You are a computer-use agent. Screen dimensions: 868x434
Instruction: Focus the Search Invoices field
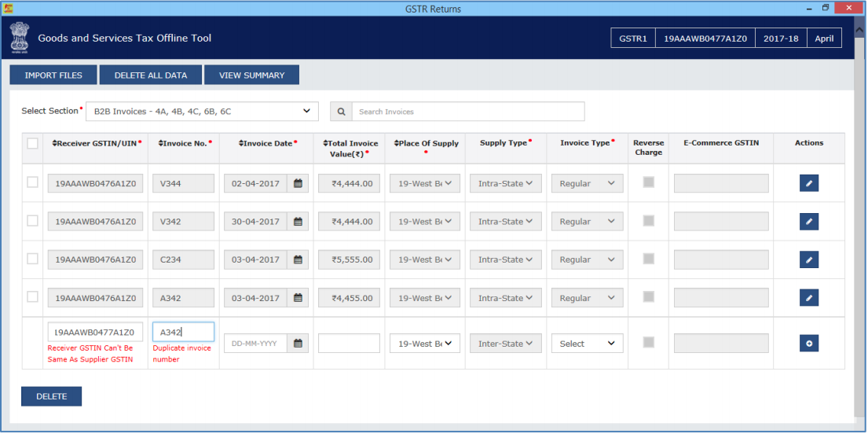click(x=468, y=112)
